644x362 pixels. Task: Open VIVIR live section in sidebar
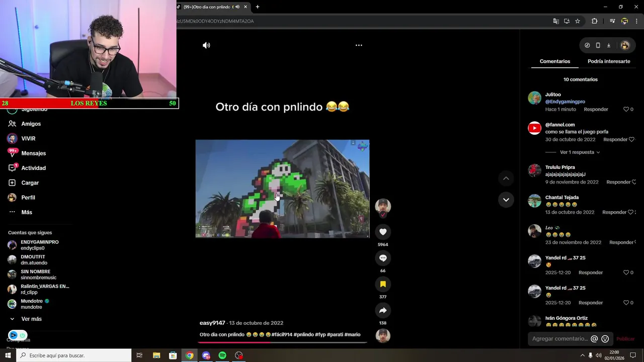point(28,138)
